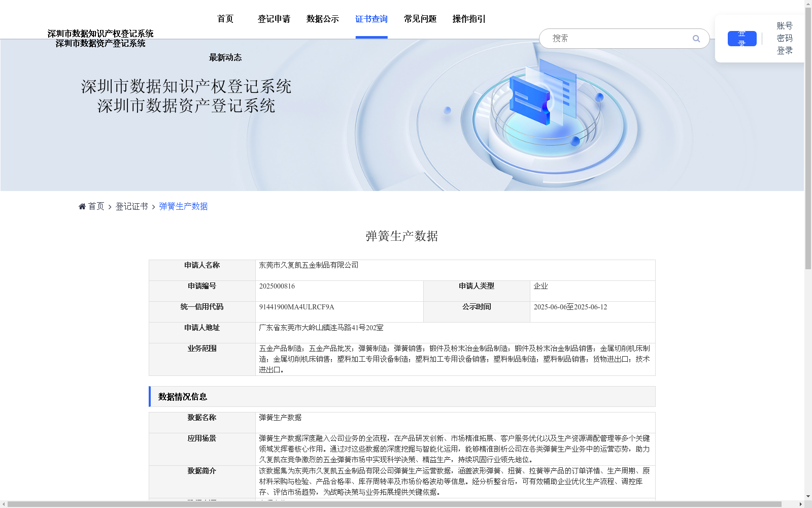Click the horizontal scrollbar at bottom

[395, 504]
